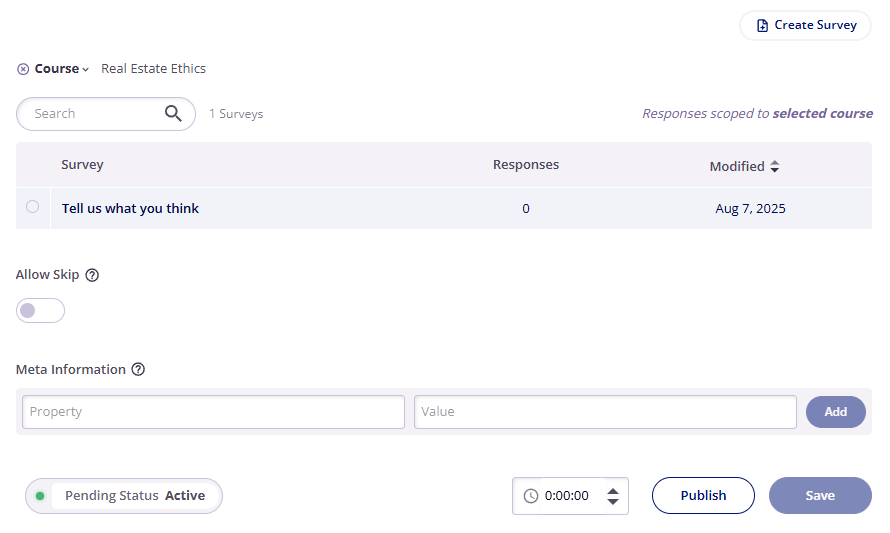
Task: Sort by the Responses column header
Action: (x=526, y=165)
